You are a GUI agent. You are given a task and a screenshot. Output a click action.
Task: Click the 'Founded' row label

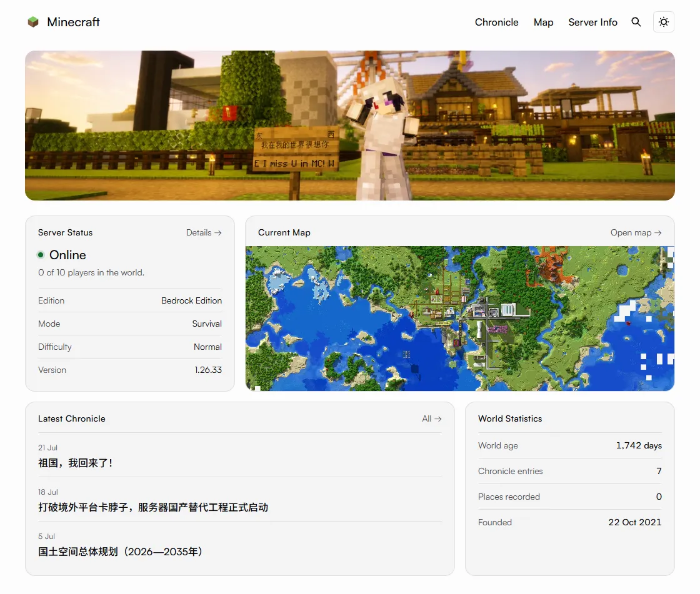click(x=494, y=522)
